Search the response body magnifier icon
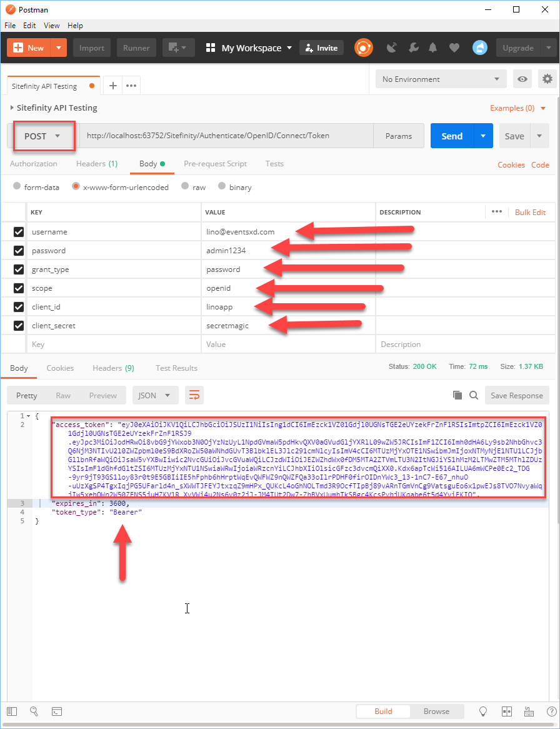Viewport: 560px width, 729px height. [x=474, y=395]
